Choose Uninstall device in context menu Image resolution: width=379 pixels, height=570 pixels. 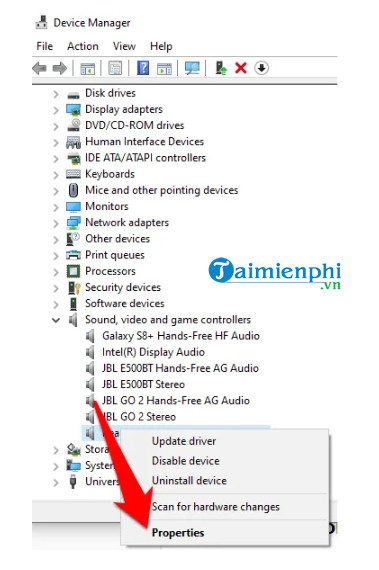(189, 481)
